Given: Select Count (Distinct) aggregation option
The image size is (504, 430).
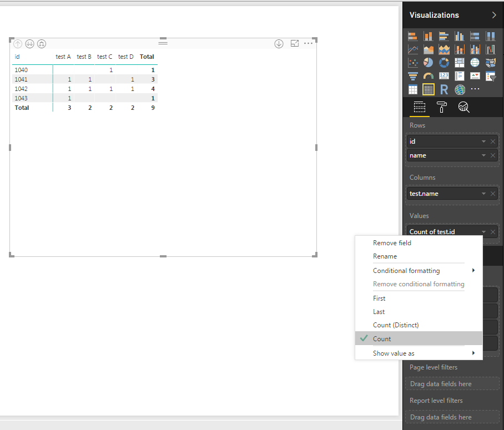Looking at the screenshot, I should click(x=396, y=325).
